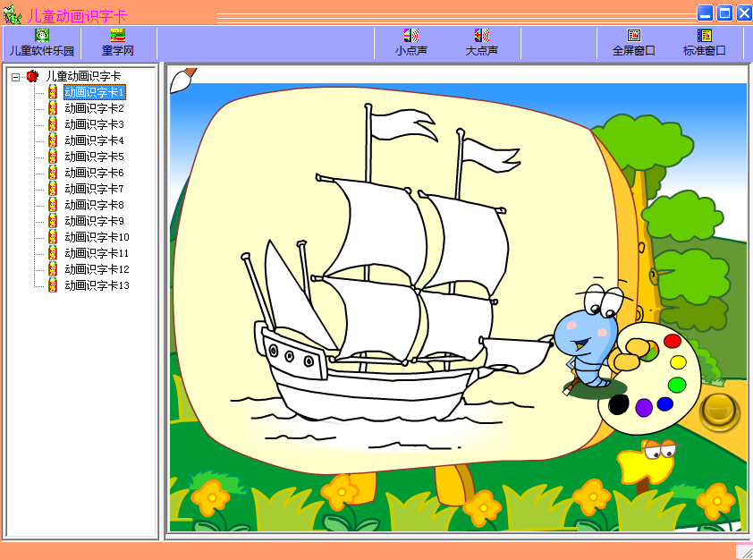Select 动画识字卡13 in tree
753x560 pixels.
point(97,285)
